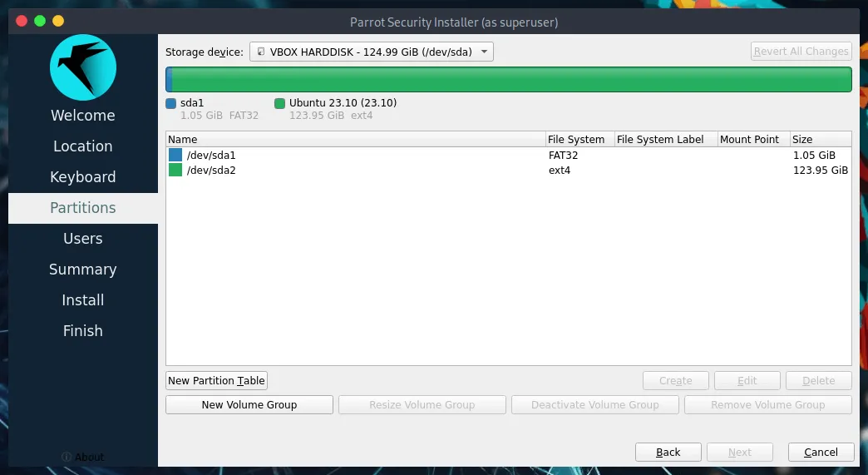
Task: Open the Storage device dropdown
Action: tap(372, 52)
